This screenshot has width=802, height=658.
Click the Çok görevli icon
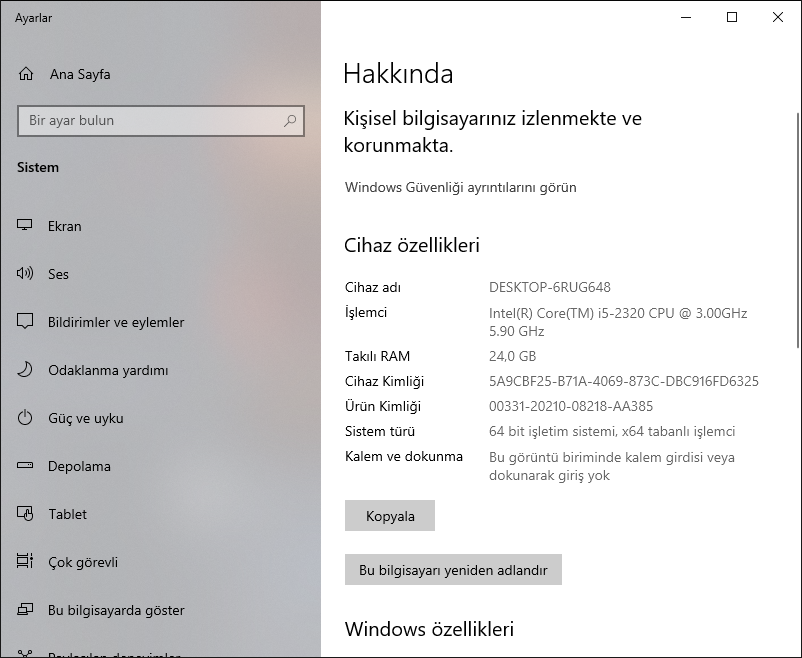25,561
